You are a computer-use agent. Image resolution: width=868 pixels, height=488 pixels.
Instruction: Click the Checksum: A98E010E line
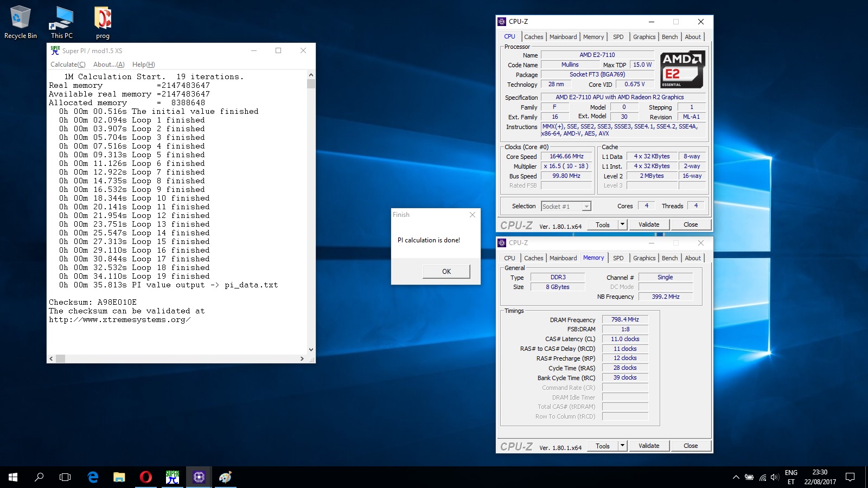point(93,303)
